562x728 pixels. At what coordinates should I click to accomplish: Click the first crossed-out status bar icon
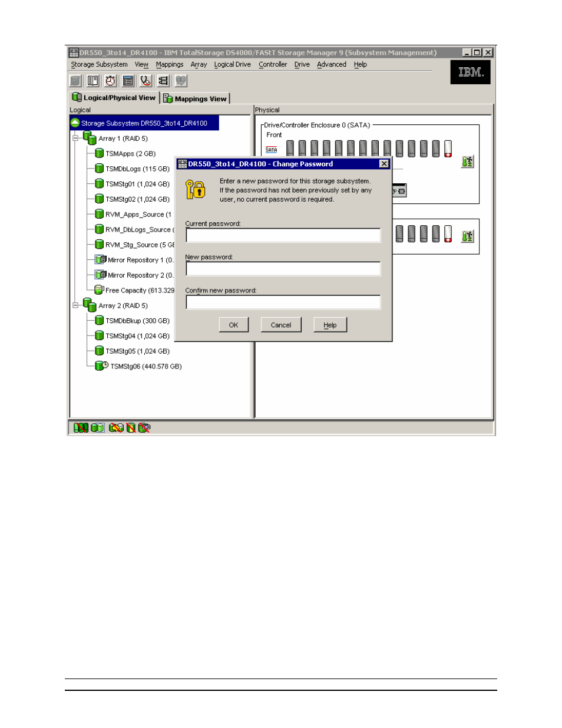click(x=81, y=427)
